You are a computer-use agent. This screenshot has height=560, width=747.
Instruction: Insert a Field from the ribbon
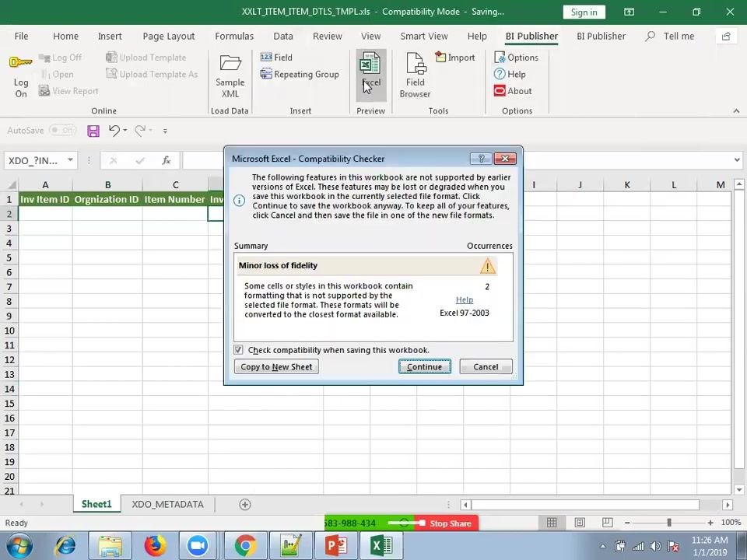coord(276,57)
